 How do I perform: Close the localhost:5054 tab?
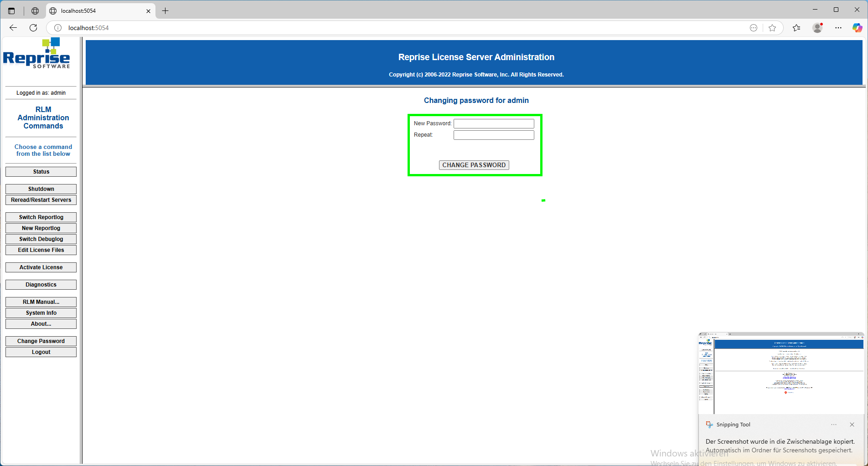[x=148, y=11]
